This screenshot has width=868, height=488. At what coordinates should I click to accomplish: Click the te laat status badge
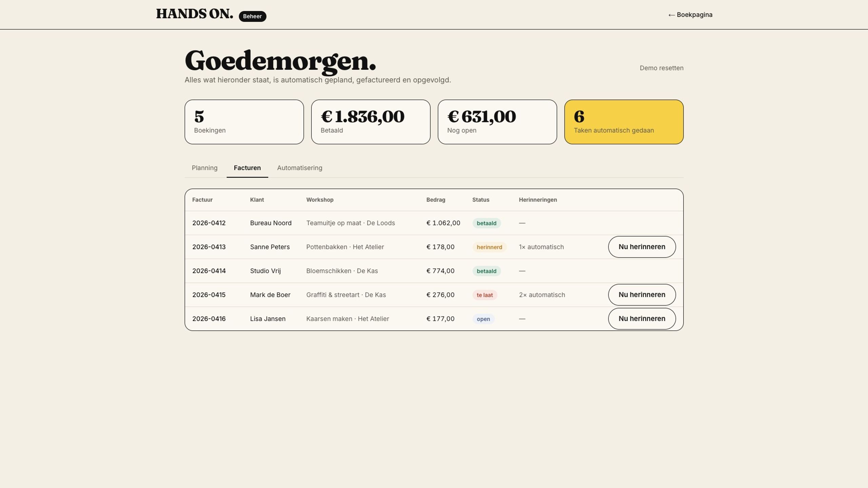pyautogui.click(x=485, y=295)
